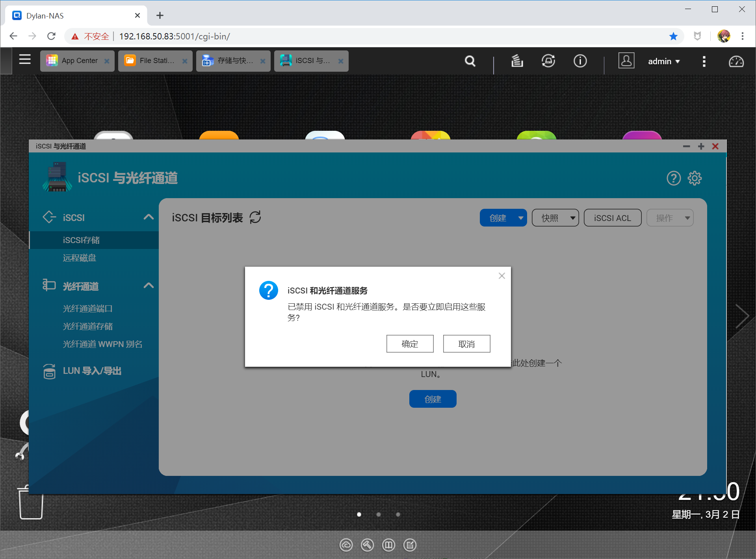
Task: Open the 创建 dropdown arrow
Action: pos(521,218)
